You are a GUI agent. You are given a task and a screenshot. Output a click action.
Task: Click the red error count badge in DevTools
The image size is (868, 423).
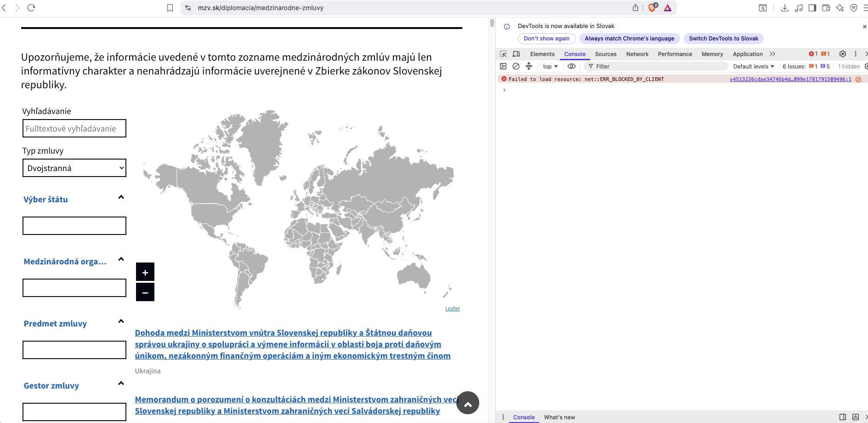click(813, 54)
